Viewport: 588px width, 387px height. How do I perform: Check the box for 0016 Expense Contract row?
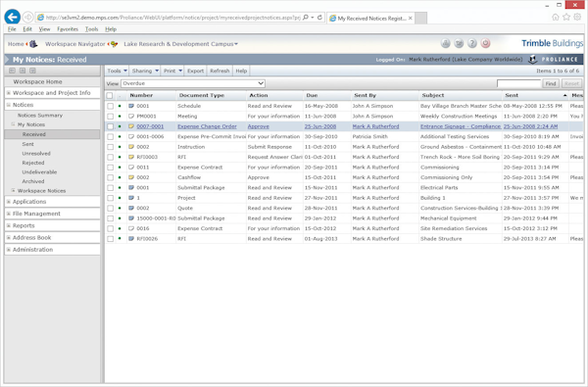point(110,228)
